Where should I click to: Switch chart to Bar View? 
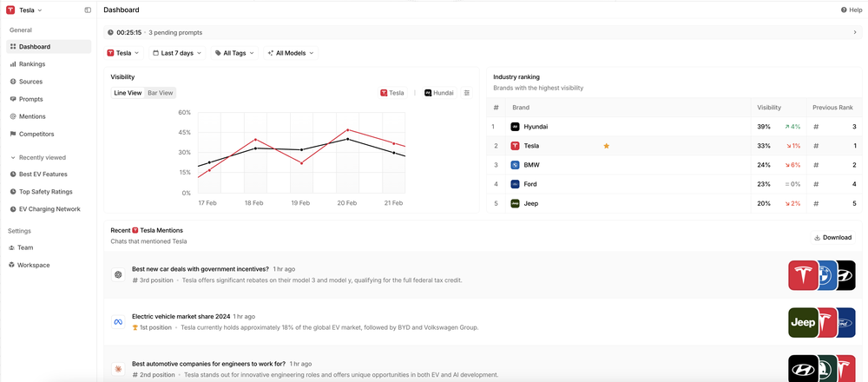pos(160,93)
